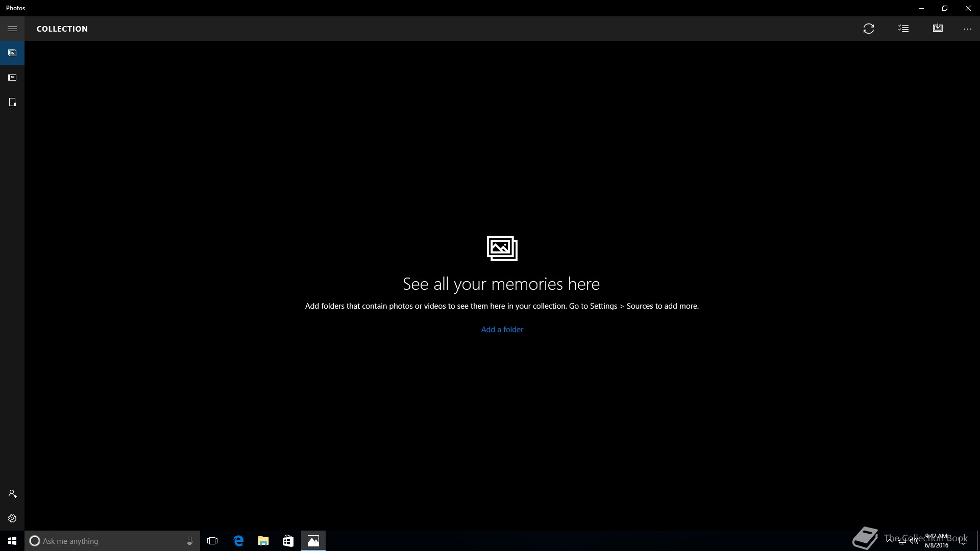The height and width of the screenshot is (551, 980).
Task: Select the Collection sidebar icon
Action: [12, 53]
